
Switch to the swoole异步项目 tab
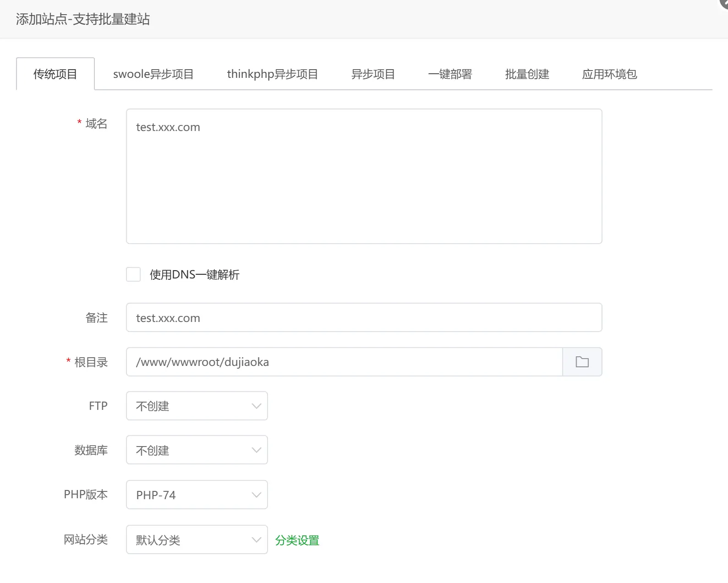click(x=153, y=74)
